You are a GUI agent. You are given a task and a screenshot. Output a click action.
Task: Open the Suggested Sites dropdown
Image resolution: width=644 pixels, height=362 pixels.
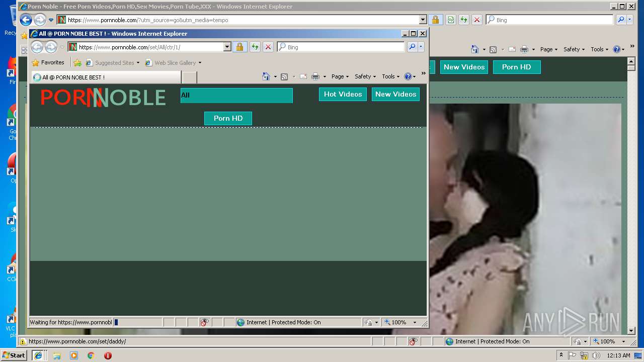point(138,63)
